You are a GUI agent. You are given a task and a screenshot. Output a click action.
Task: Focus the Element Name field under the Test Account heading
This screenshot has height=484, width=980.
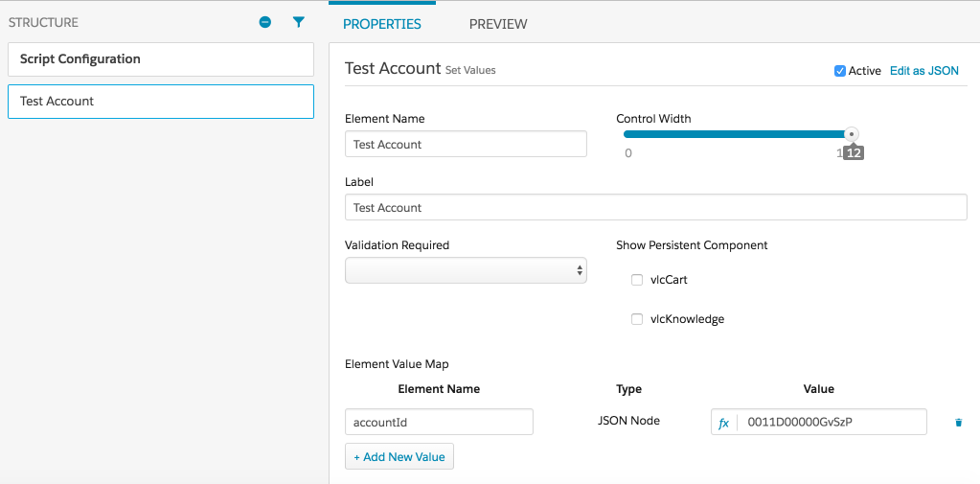click(x=466, y=145)
